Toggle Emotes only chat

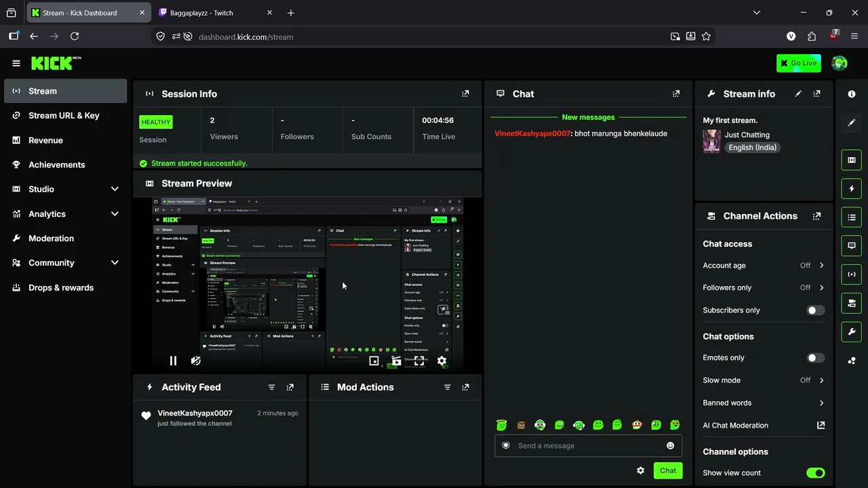pos(816,357)
